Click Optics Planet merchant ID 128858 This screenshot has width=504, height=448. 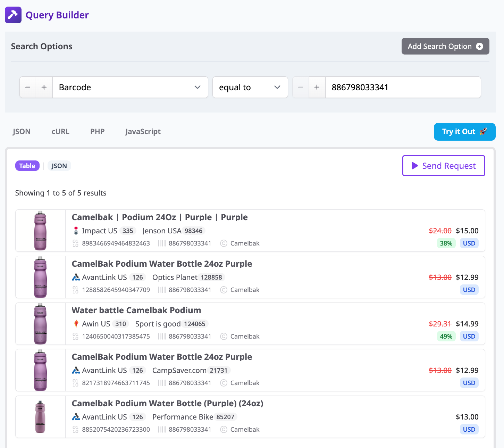tap(211, 277)
